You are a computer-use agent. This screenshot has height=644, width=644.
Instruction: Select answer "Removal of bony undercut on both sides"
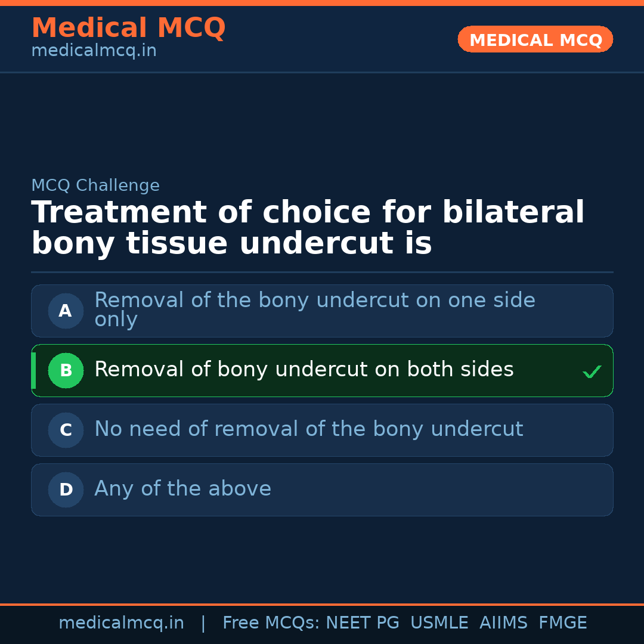[x=304, y=370]
